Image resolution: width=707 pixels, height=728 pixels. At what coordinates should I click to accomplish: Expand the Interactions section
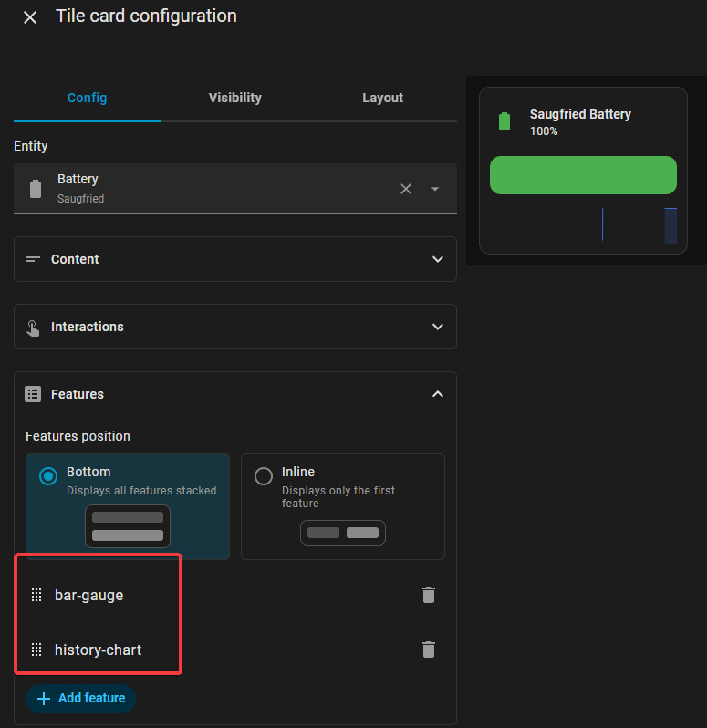click(x=235, y=327)
